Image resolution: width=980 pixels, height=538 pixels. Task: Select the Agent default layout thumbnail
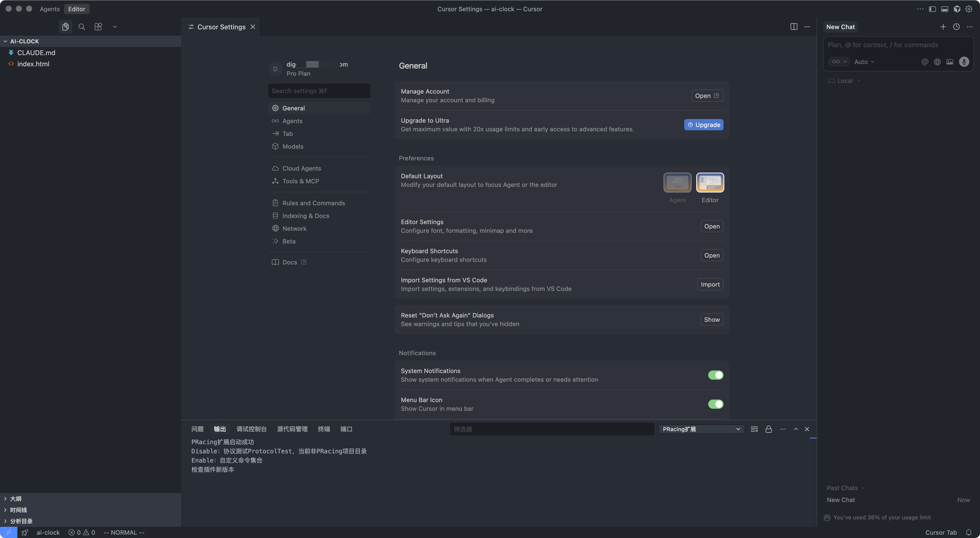click(x=677, y=183)
